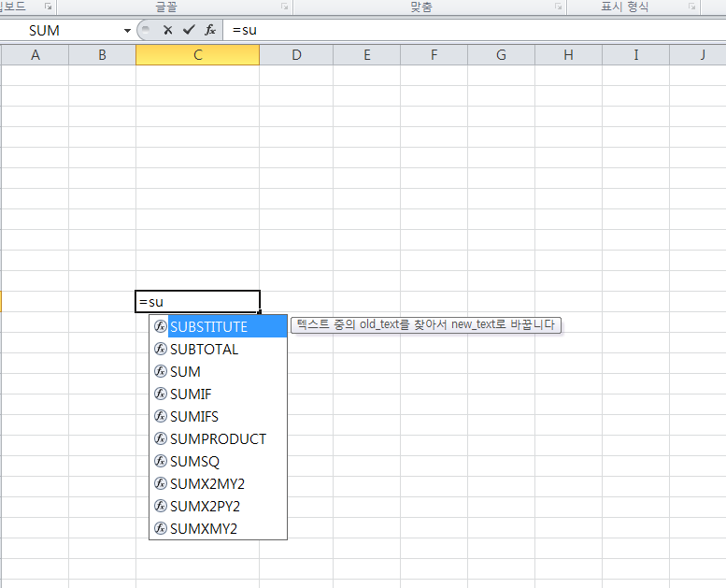Select column H header
The height and width of the screenshot is (588, 726).
click(568, 55)
